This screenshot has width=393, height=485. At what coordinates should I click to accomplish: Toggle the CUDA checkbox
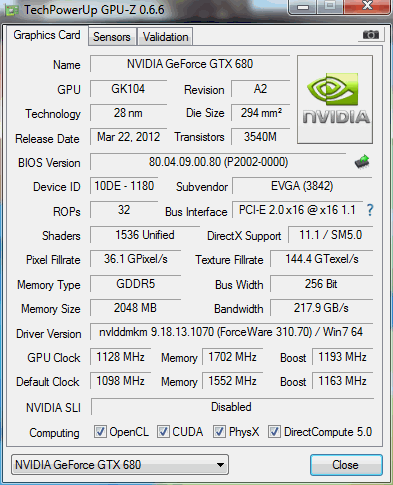click(163, 432)
